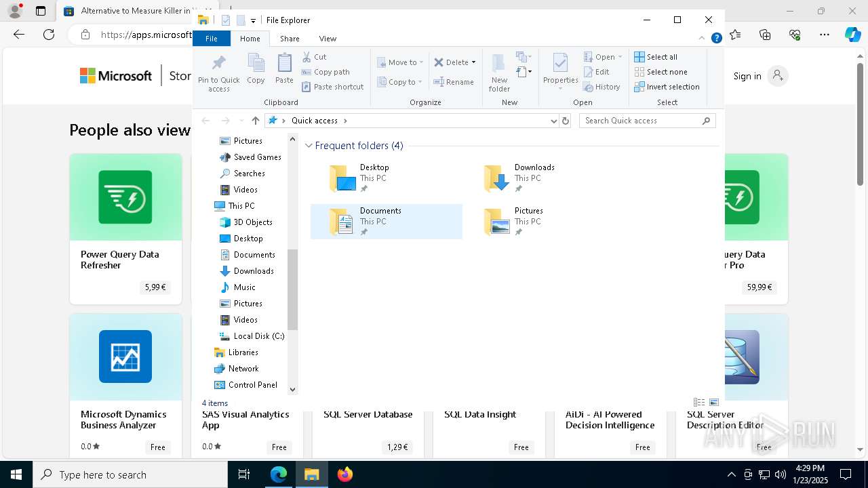Click Paste shortcut in ribbon
868x488 pixels.
pos(333,87)
